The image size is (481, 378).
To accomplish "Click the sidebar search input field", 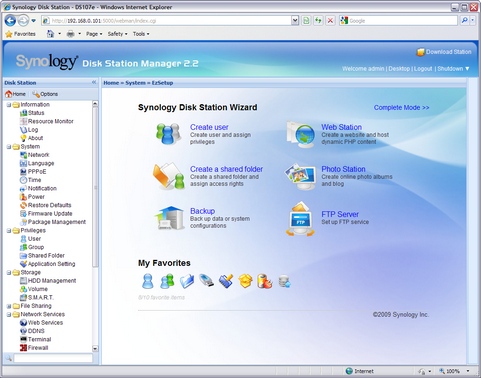I will coord(53,358).
